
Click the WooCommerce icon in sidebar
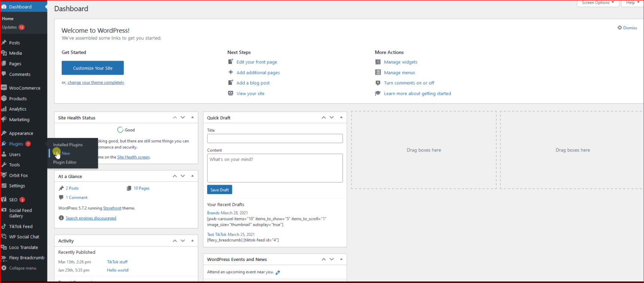point(4,88)
